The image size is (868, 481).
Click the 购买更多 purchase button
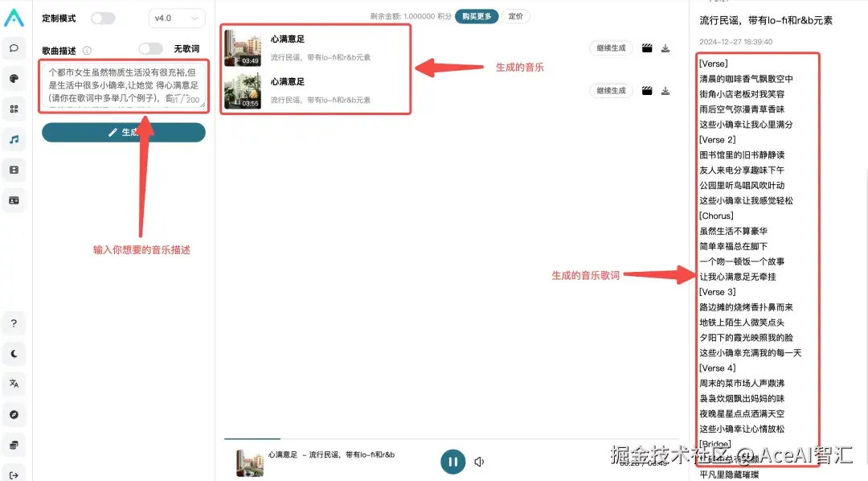pos(476,16)
